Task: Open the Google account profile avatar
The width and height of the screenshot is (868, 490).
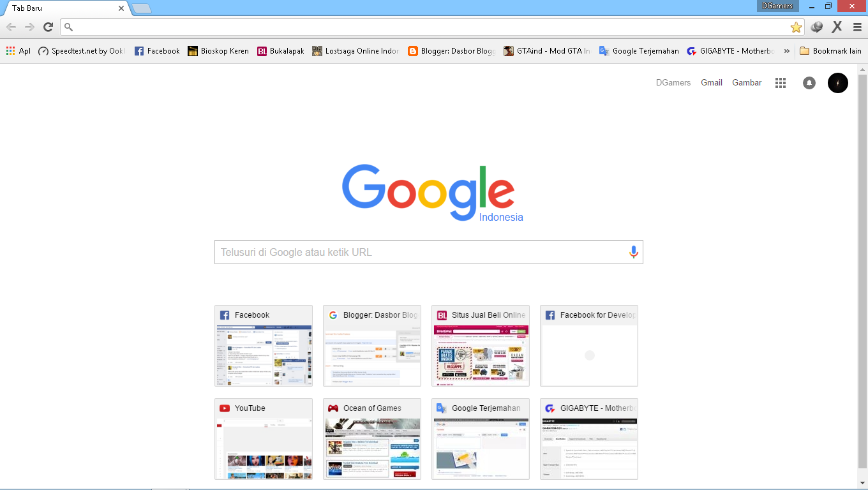Action: [x=838, y=83]
